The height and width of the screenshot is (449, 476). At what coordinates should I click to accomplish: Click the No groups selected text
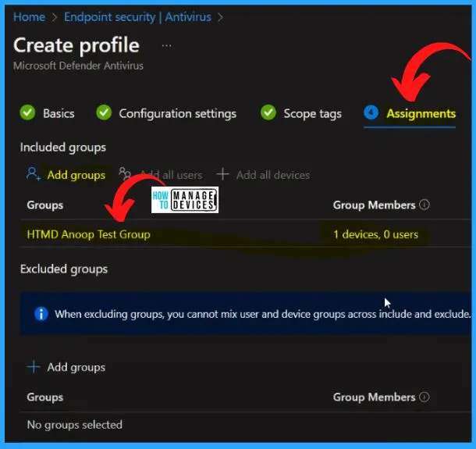point(75,425)
